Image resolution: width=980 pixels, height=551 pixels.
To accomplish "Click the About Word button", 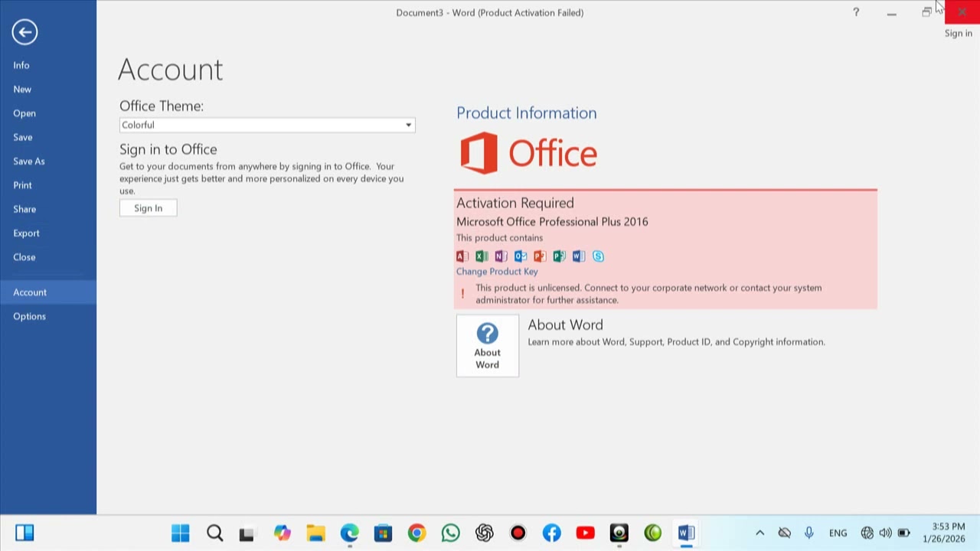I will click(x=488, y=346).
